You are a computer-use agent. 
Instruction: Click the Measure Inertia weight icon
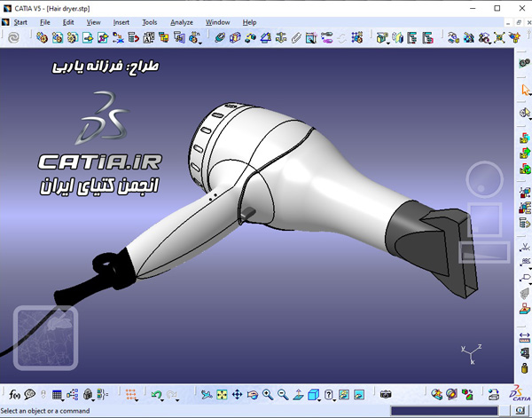(525, 368)
